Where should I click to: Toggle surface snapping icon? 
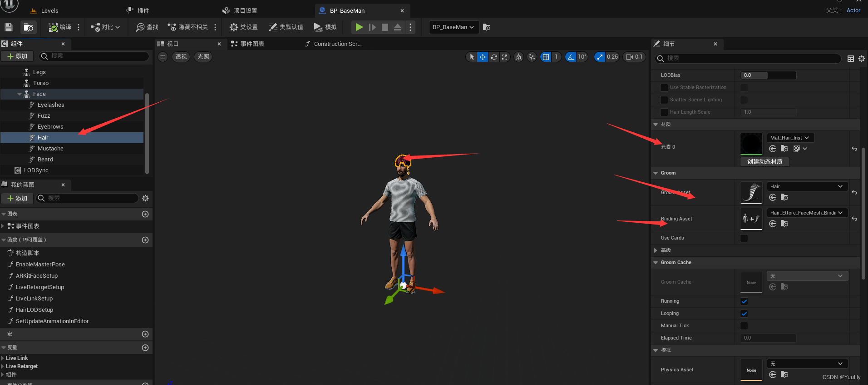pyautogui.click(x=532, y=57)
